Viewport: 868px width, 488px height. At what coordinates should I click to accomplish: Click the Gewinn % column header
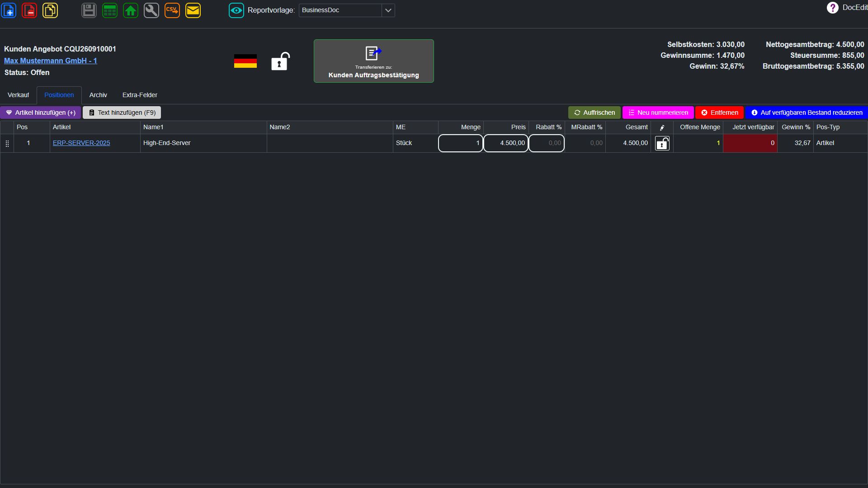796,127
